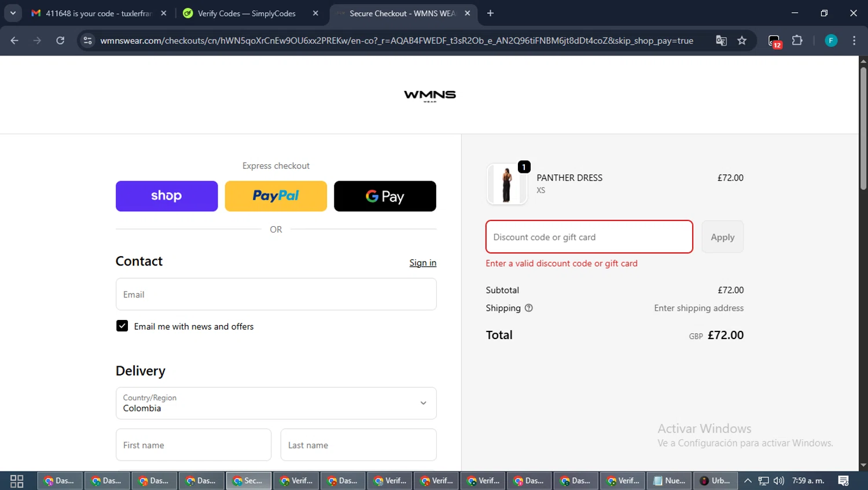Open the 'Urb...' taskbar app

coord(716,481)
